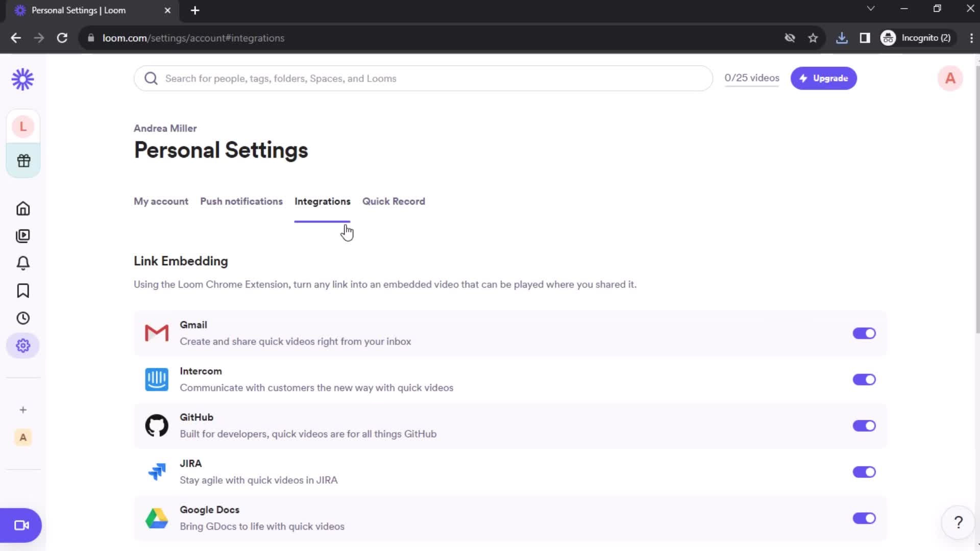Click the 0/25 videos link
The image size is (980, 551).
click(752, 78)
